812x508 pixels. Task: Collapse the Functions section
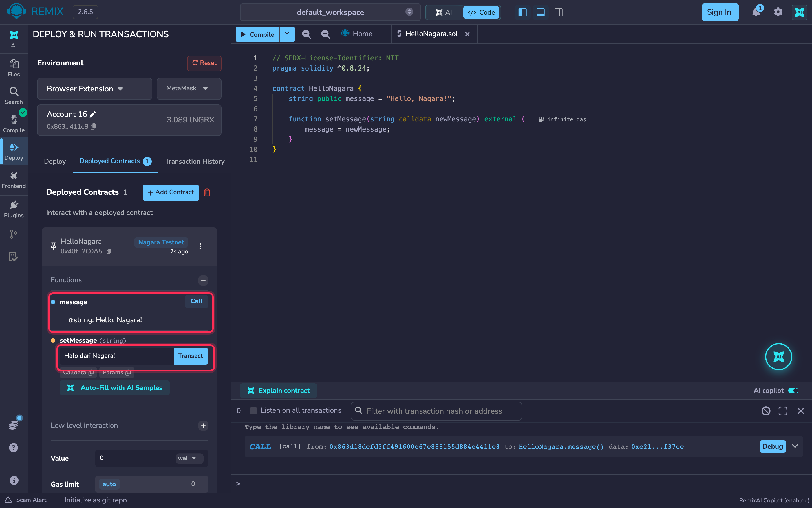point(203,280)
